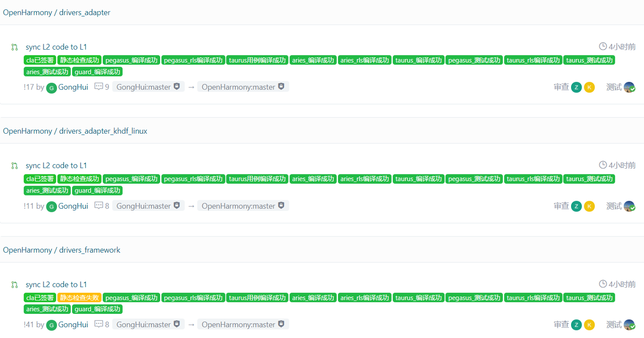Click author name GongHui on PR !11
644x338 pixels.
pyautogui.click(x=73, y=206)
